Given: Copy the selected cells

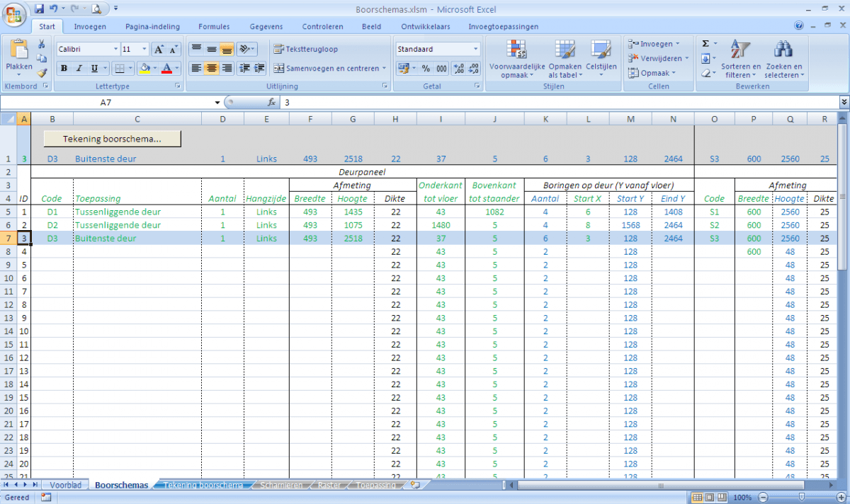Looking at the screenshot, I should (42, 58).
